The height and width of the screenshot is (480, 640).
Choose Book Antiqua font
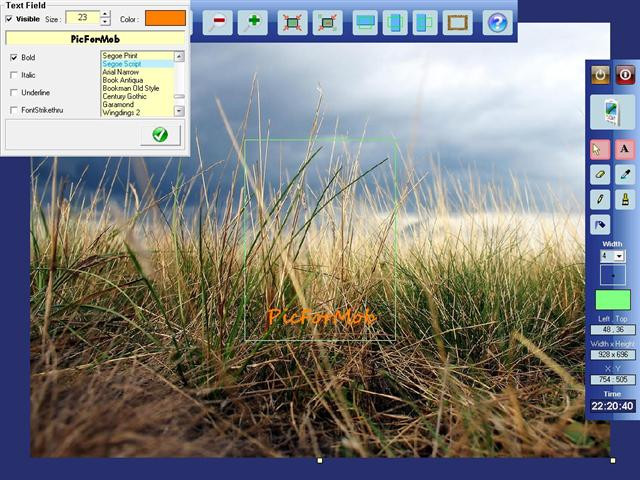click(122, 80)
